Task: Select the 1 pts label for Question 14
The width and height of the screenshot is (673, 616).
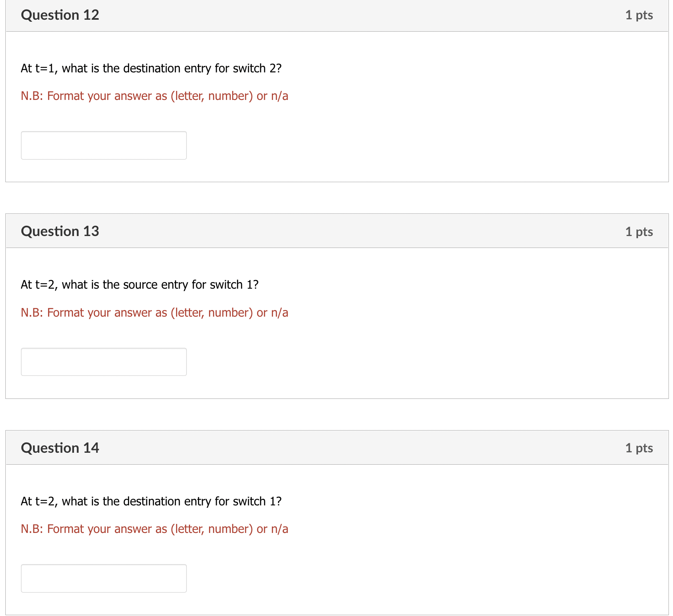Action: 639,447
